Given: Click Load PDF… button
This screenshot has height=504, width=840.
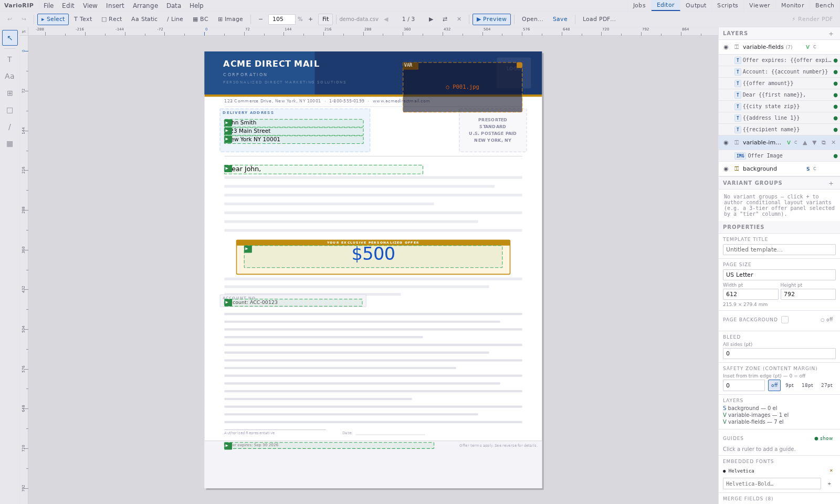Looking at the screenshot, I should point(599,19).
